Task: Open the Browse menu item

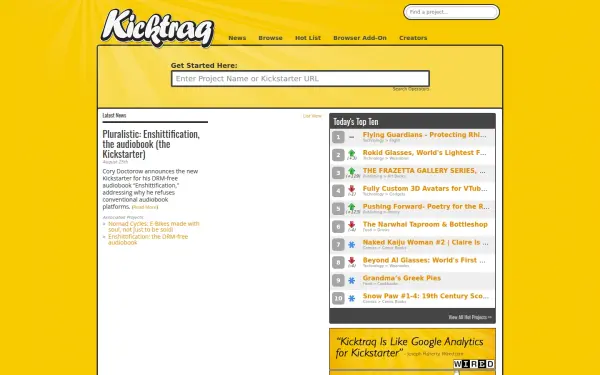Action: (x=271, y=38)
